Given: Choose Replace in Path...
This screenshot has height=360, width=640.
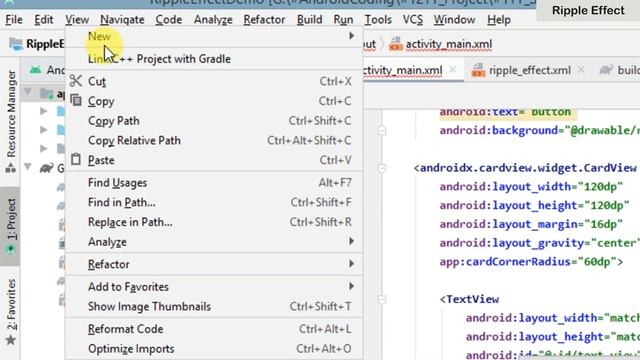Looking at the screenshot, I should (214, 222).
